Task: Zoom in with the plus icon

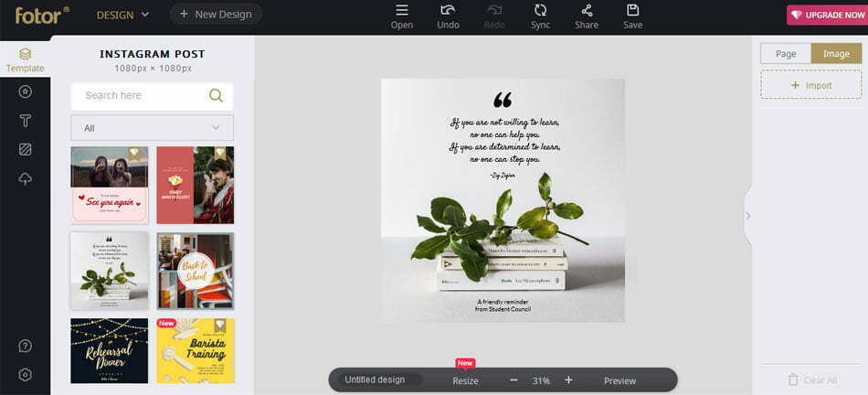Action: pos(568,380)
